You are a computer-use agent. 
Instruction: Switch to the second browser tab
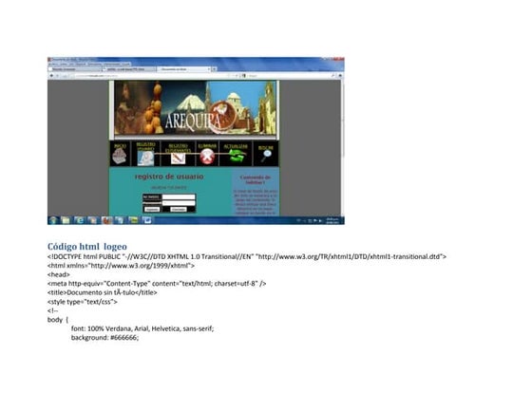tap(129, 69)
